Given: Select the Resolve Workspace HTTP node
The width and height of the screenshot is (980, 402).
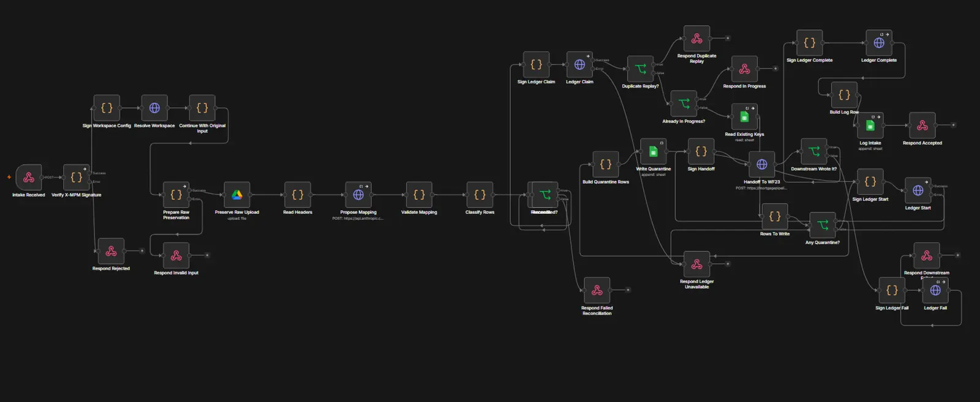Looking at the screenshot, I should pos(154,108).
